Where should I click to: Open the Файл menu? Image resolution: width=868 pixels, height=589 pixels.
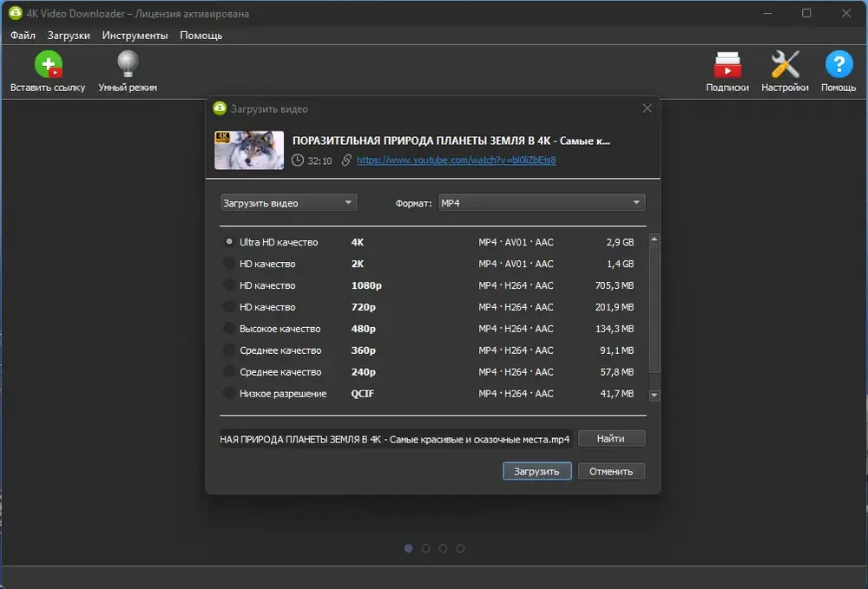click(23, 36)
